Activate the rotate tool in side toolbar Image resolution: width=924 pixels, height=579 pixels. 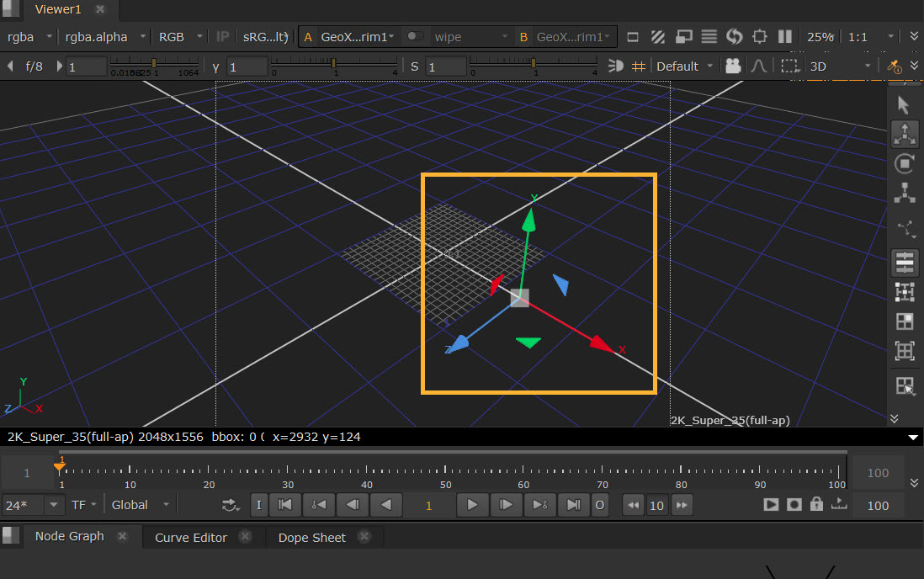pos(905,163)
